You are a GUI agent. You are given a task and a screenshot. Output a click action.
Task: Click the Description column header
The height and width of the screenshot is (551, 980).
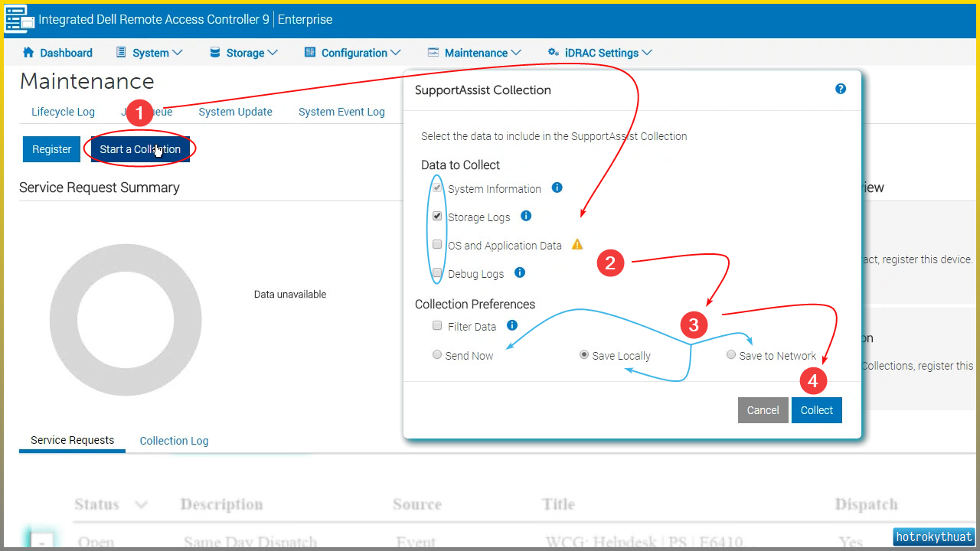[221, 504]
